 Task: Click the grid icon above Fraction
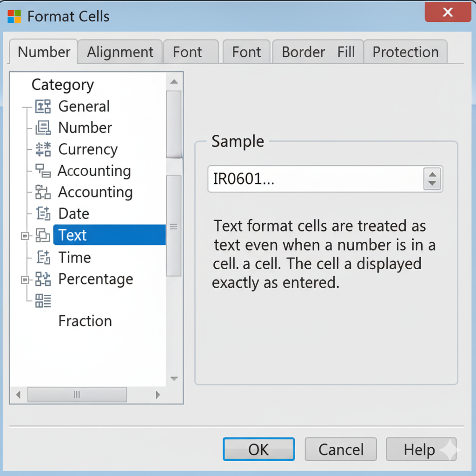[43, 300]
